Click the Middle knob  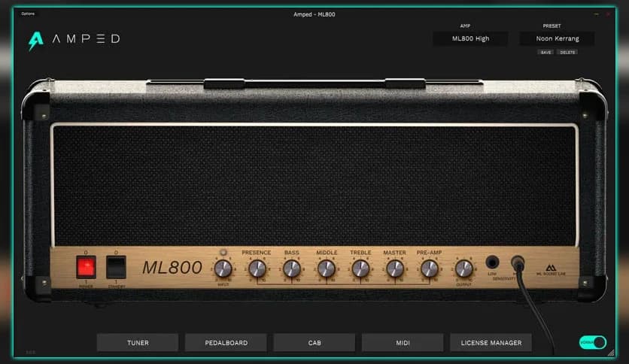(326, 268)
